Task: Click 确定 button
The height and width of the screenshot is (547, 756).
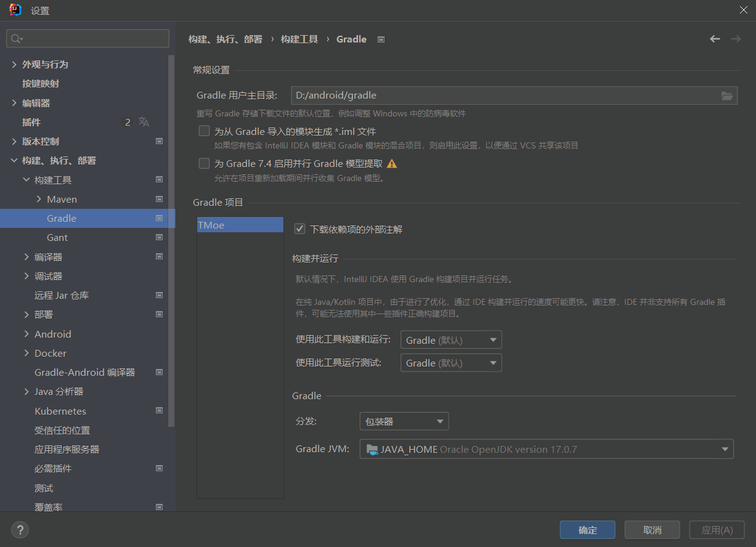Action: click(588, 530)
